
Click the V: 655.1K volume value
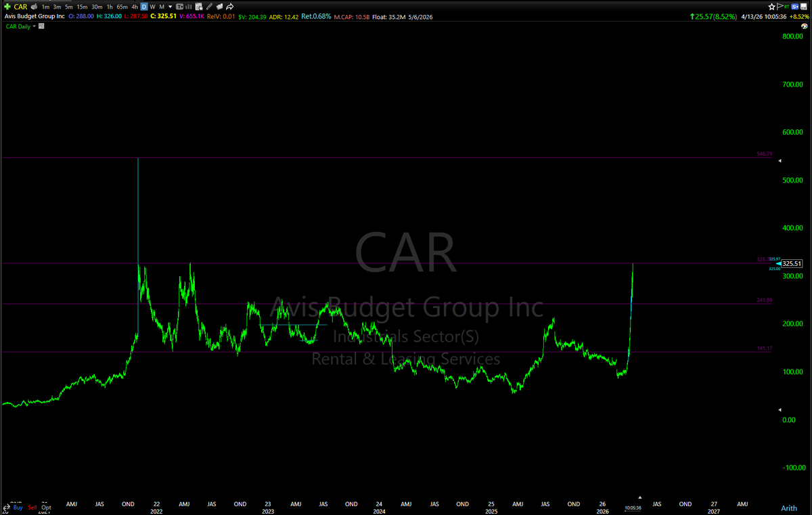tap(191, 16)
